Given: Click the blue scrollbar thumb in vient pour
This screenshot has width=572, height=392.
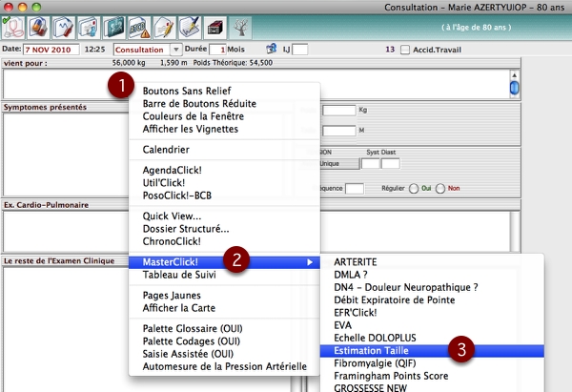Looking at the screenshot, I should [x=515, y=88].
